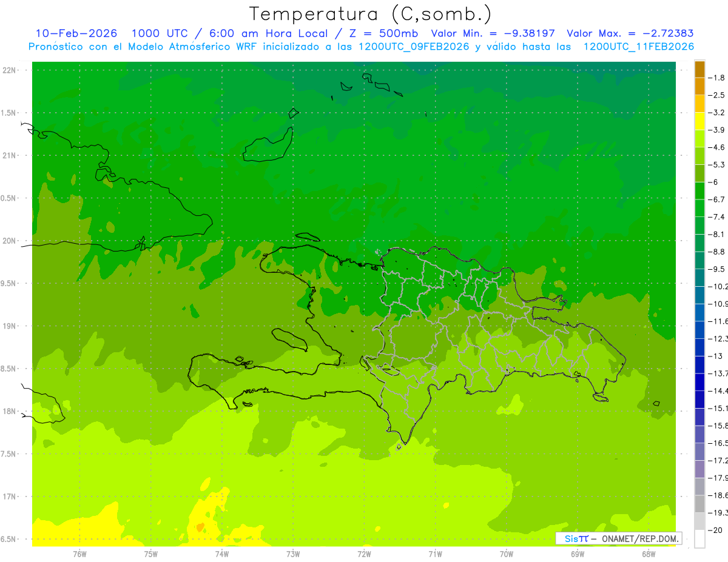Image resolution: width=728 pixels, height=562 pixels.
Task: Click the '71W' longitude axis label
Action: point(435,554)
